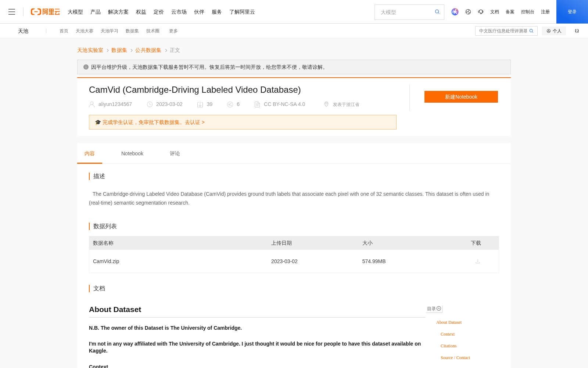The width and height of the screenshot is (588, 368).
Task: Open the 大模型 menu
Action: tap(75, 12)
